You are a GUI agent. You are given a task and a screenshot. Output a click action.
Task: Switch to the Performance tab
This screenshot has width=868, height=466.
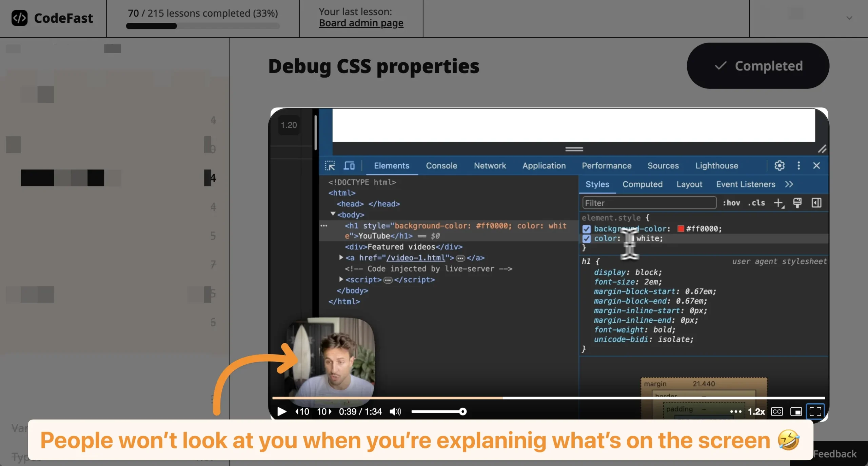(607, 165)
